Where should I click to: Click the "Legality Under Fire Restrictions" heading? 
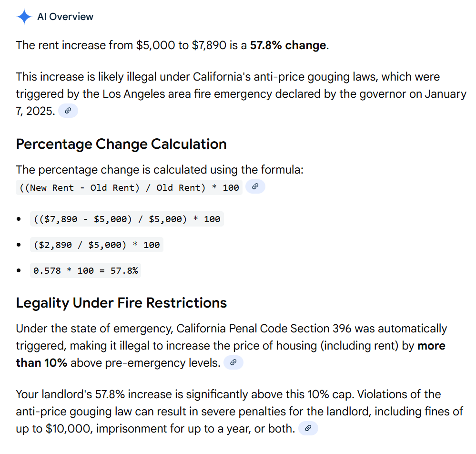[x=121, y=303]
